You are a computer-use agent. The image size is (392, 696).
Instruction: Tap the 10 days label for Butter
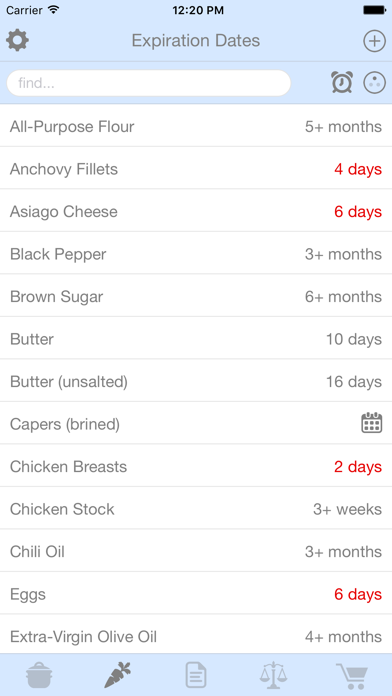pos(354,340)
